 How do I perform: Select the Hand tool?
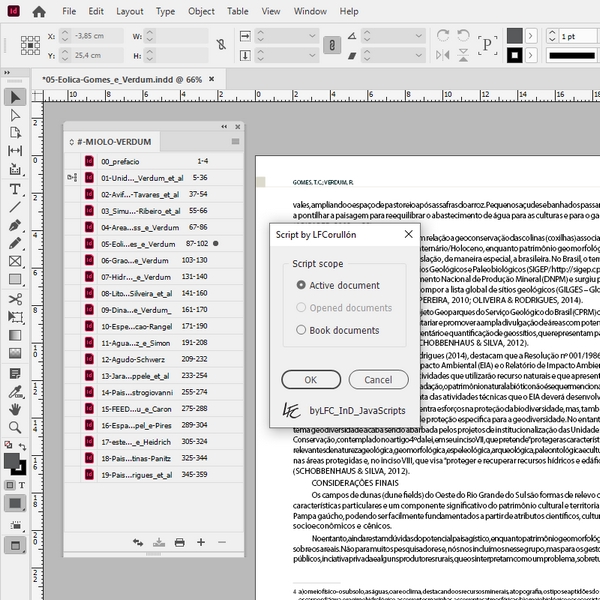click(15, 409)
